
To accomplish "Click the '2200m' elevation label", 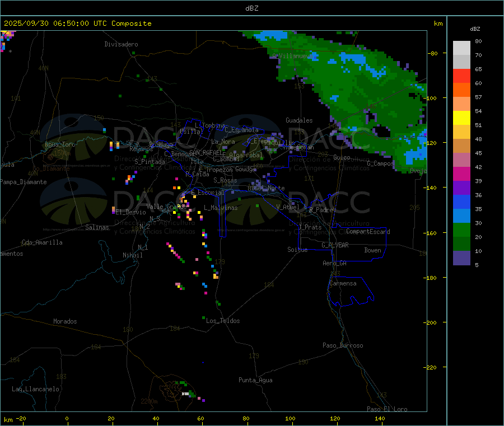I will (x=149, y=401).
